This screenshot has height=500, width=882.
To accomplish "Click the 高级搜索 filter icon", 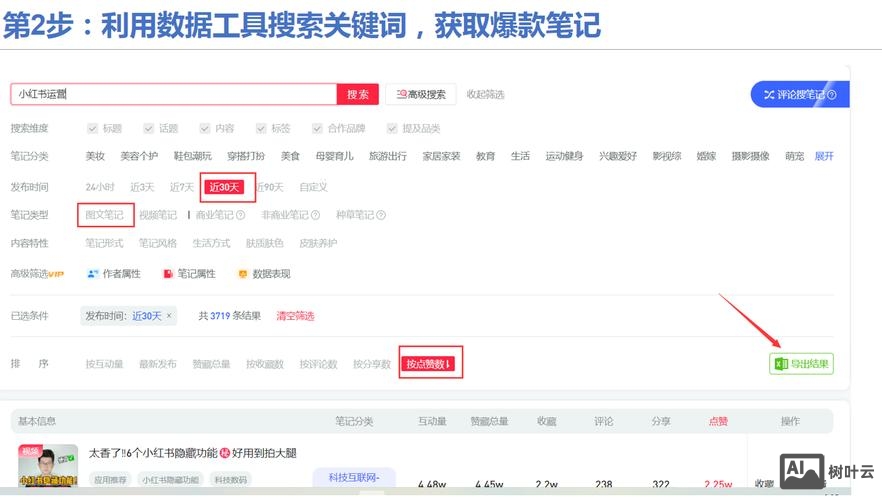I will pos(401,94).
